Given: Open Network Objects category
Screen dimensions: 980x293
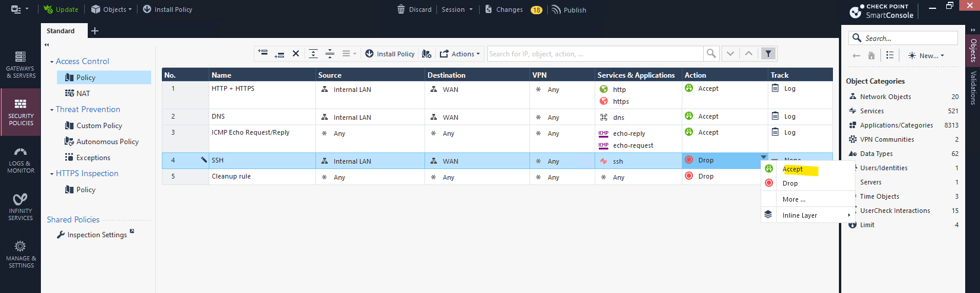Looking at the screenshot, I should click(x=904, y=97).
